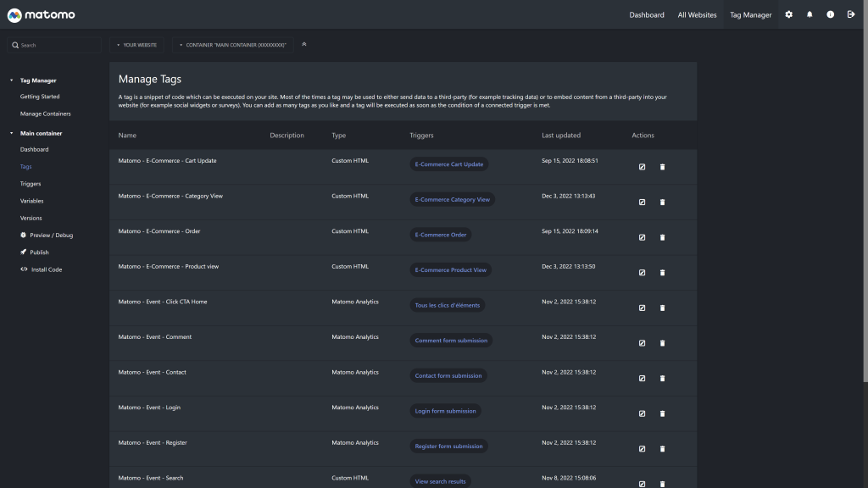Collapse the Tag Manager sidebar section
868x488 pixels.
11,80
